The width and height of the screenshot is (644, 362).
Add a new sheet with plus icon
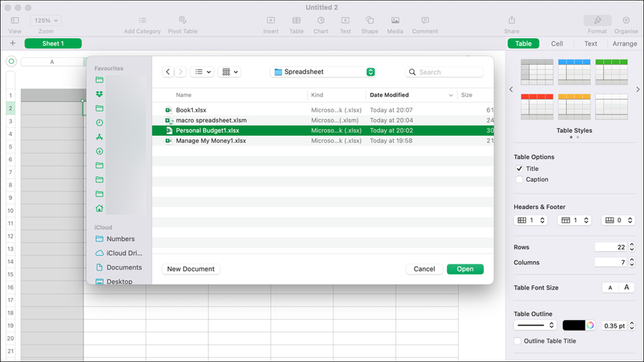(12, 43)
